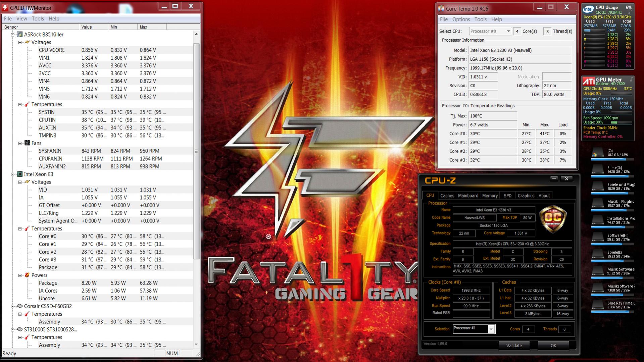The height and width of the screenshot is (362, 644).
Task: Minimize the CPU-Z window
Action: point(554,178)
